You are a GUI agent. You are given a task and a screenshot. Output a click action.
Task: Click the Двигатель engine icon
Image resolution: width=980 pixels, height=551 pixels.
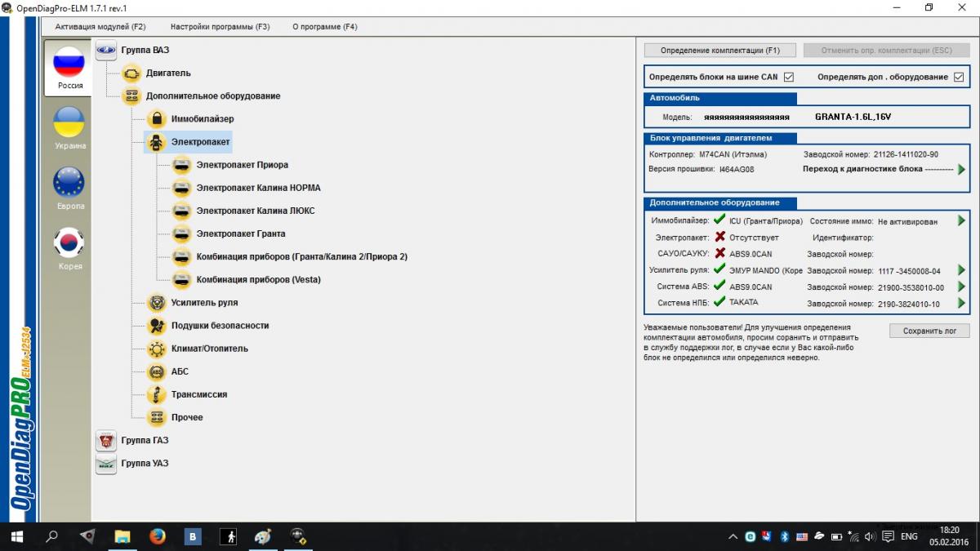(x=131, y=73)
